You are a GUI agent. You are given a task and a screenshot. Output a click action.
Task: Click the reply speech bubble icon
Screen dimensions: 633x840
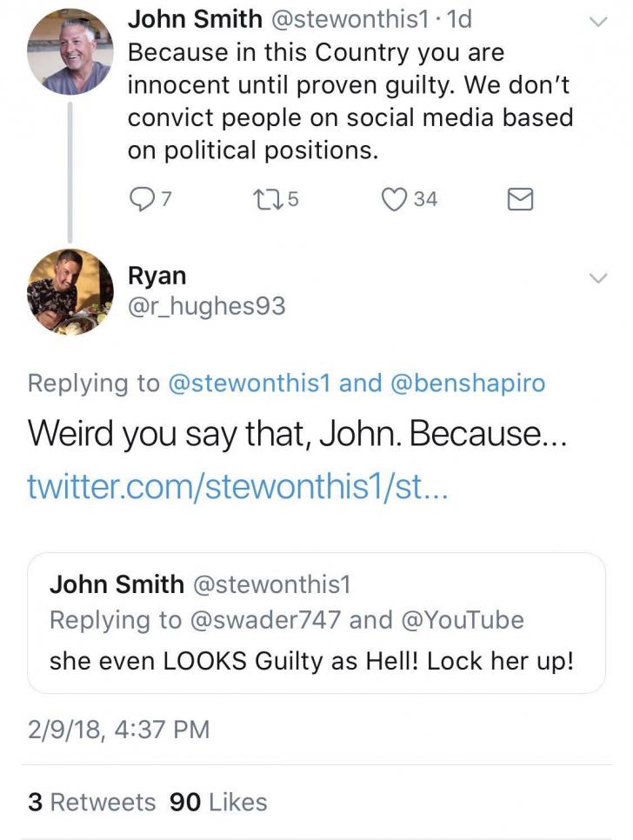(x=144, y=199)
